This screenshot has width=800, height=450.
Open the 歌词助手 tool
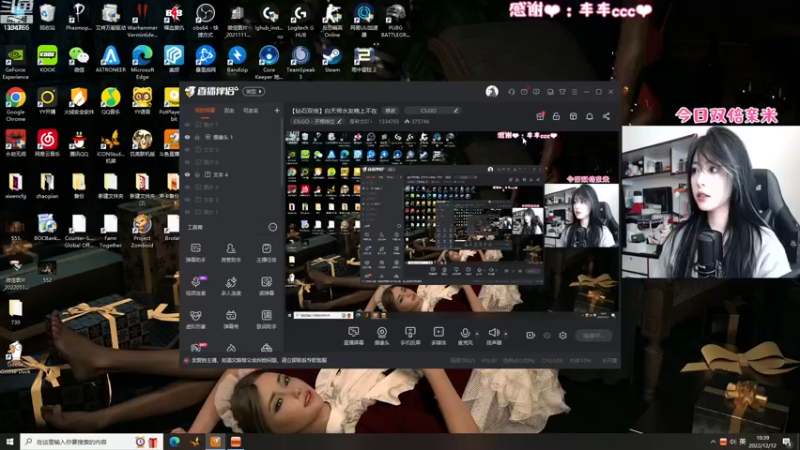[x=266, y=319]
